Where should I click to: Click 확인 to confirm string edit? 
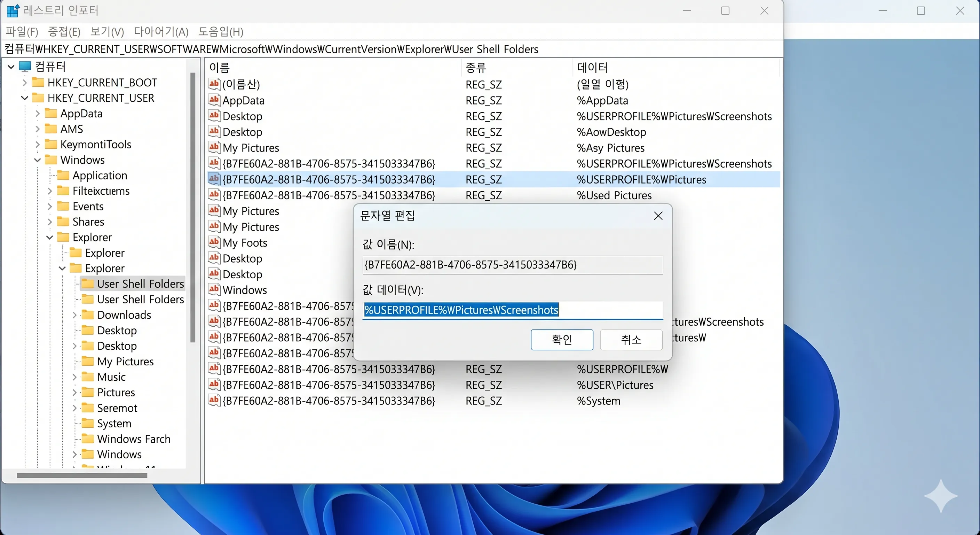pyautogui.click(x=562, y=339)
